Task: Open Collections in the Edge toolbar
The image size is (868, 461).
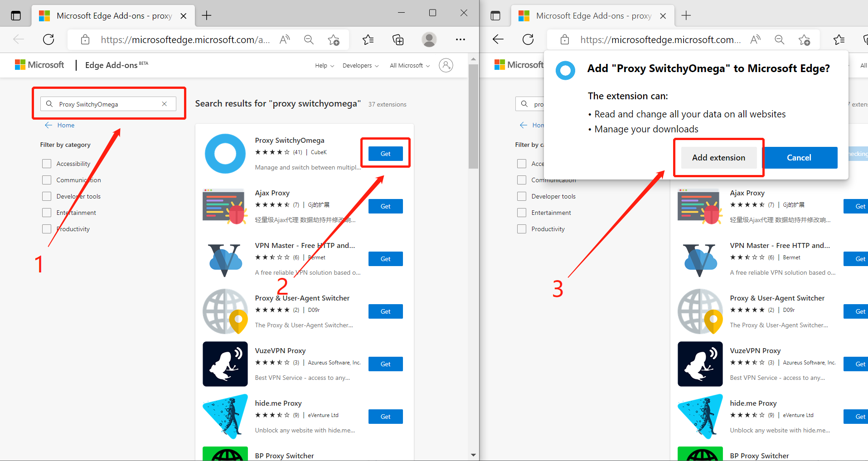Action: point(398,39)
